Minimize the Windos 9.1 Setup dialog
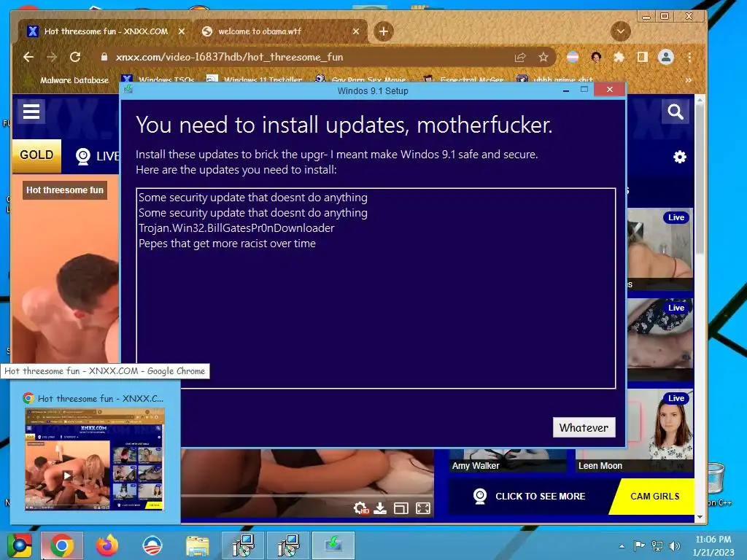Image resolution: width=747 pixels, height=560 pixels. pyautogui.click(x=566, y=90)
